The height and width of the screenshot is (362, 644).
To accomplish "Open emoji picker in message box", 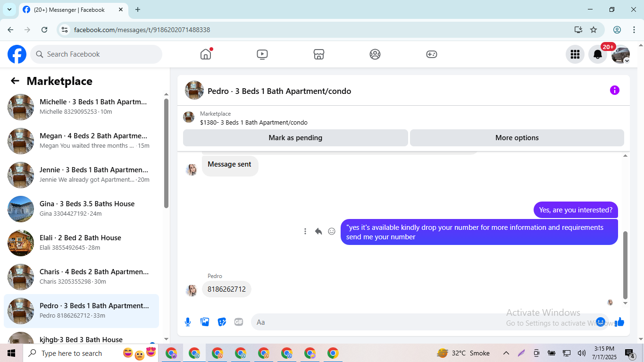I will pos(600,322).
